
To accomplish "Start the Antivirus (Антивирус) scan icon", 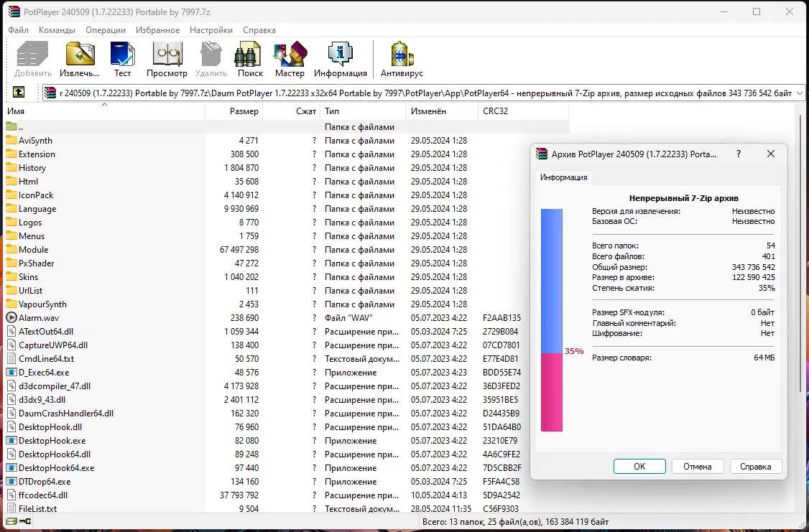I will (402, 60).
